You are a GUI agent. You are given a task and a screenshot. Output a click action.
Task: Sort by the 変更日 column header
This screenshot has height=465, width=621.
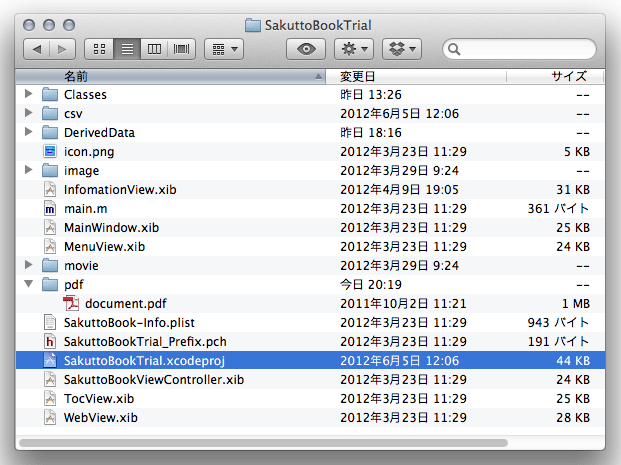tap(416, 76)
